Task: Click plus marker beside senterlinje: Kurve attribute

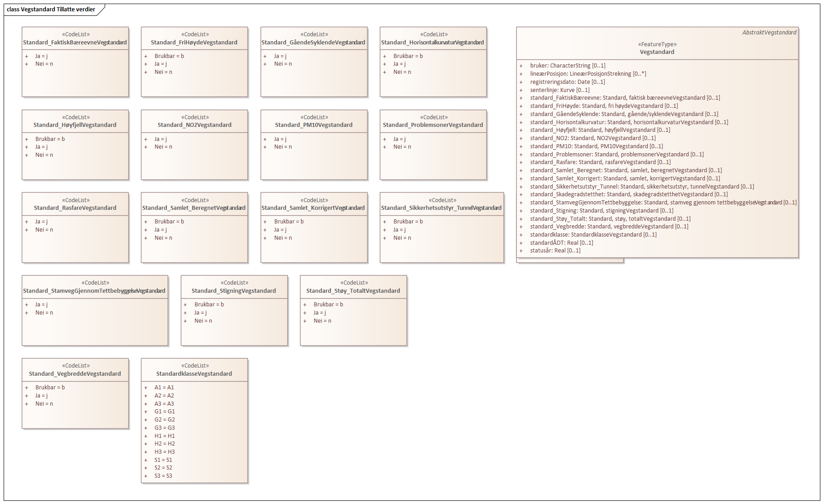Action: [521, 90]
